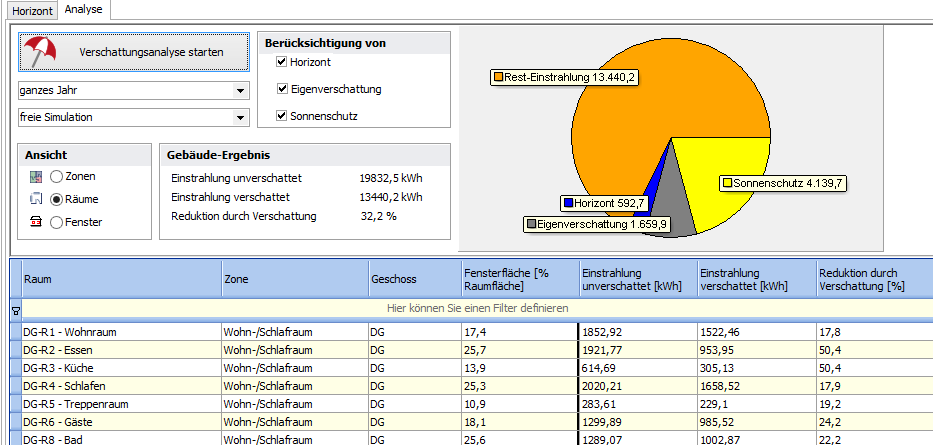Uncheck the Horizont checkbox
This screenshot has height=445, width=933.
pyautogui.click(x=282, y=62)
